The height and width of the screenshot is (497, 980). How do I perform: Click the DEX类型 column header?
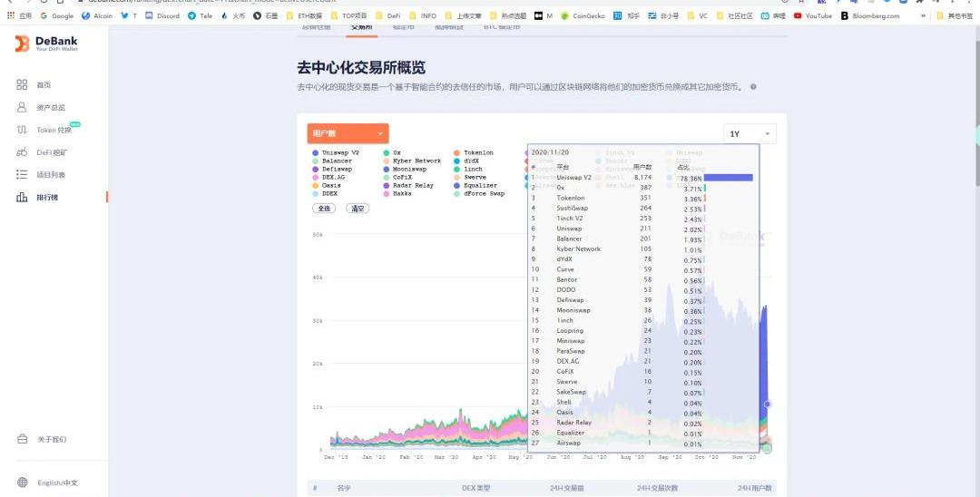[477, 488]
